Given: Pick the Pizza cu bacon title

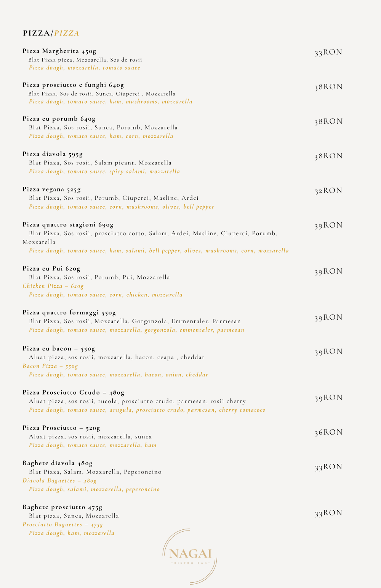Looking at the screenshot, I should [x=59, y=349].
